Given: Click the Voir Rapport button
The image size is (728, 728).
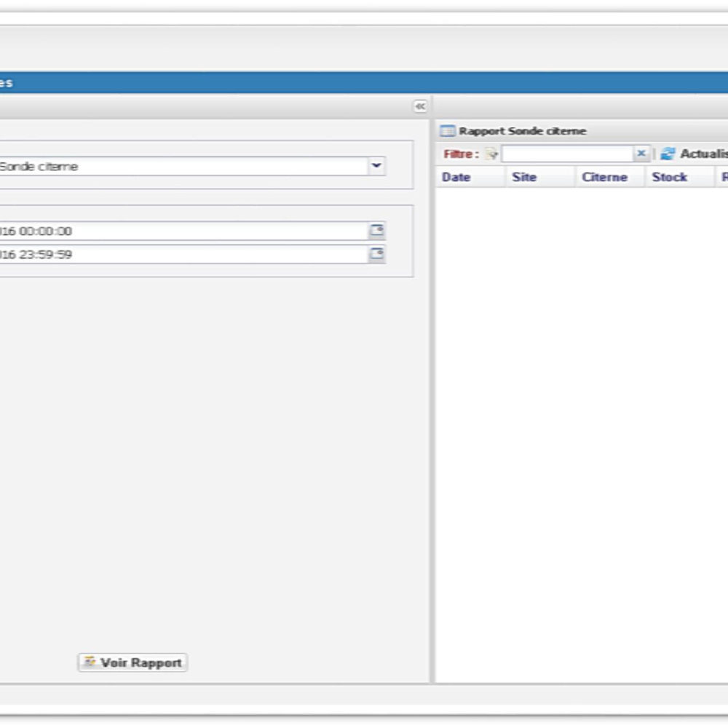Looking at the screenshot, I should coord(132,662).
